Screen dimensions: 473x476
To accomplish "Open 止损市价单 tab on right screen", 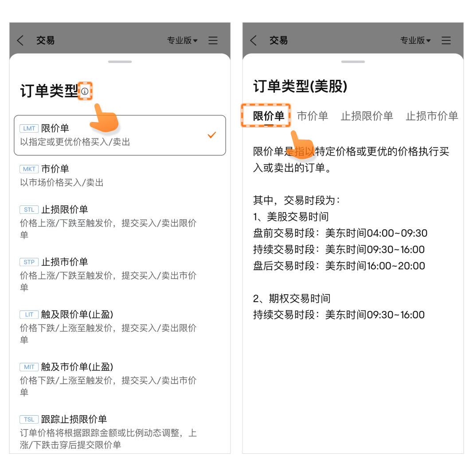I will (x=432, y=116).
